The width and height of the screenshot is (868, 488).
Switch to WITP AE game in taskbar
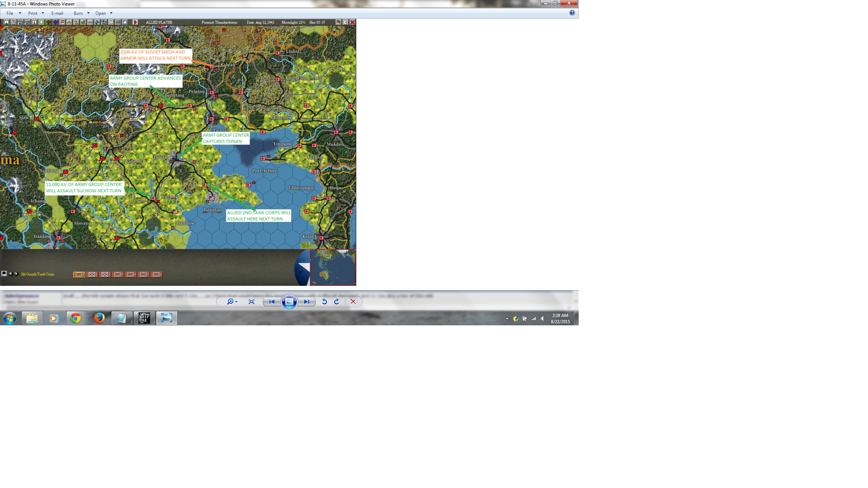coord(144,318)
